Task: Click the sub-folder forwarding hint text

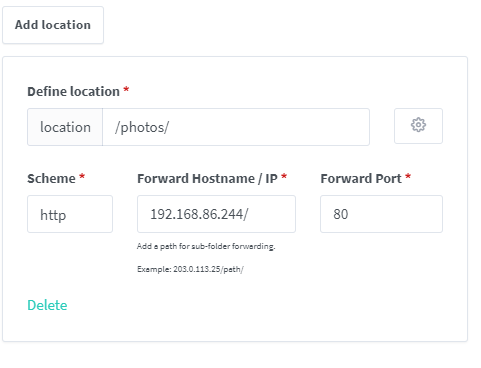Action: pos(206,246)
